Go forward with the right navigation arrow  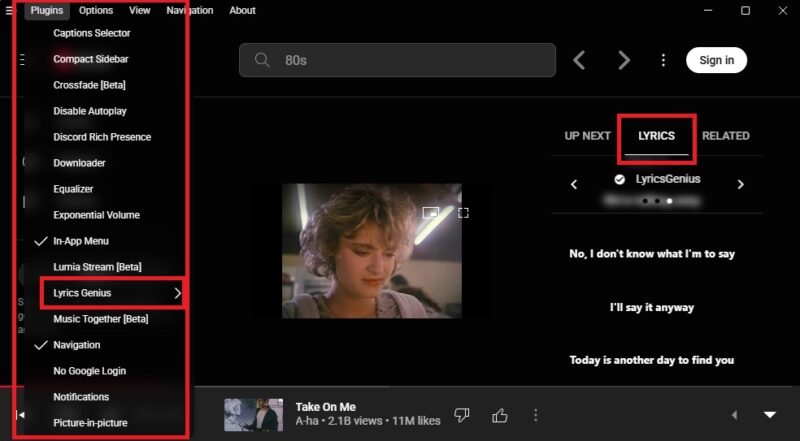[624, 60]
